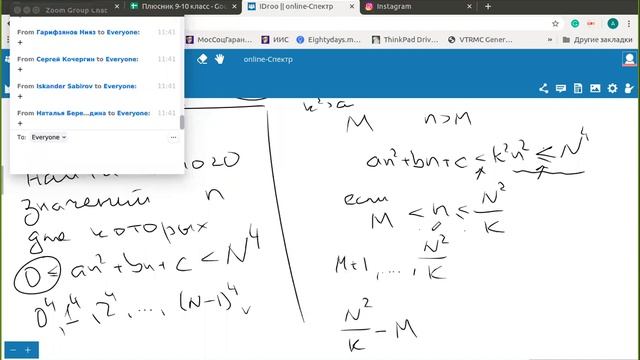Viewport: 640px width, 360px height.
Task: Open a new browser tab
Action: coord(488,7)
